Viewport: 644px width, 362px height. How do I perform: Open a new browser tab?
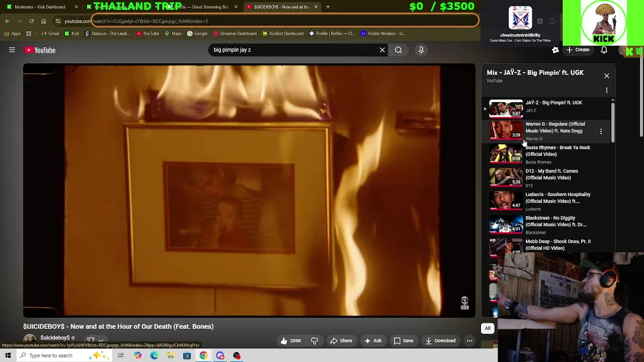(x=328, y=7)
